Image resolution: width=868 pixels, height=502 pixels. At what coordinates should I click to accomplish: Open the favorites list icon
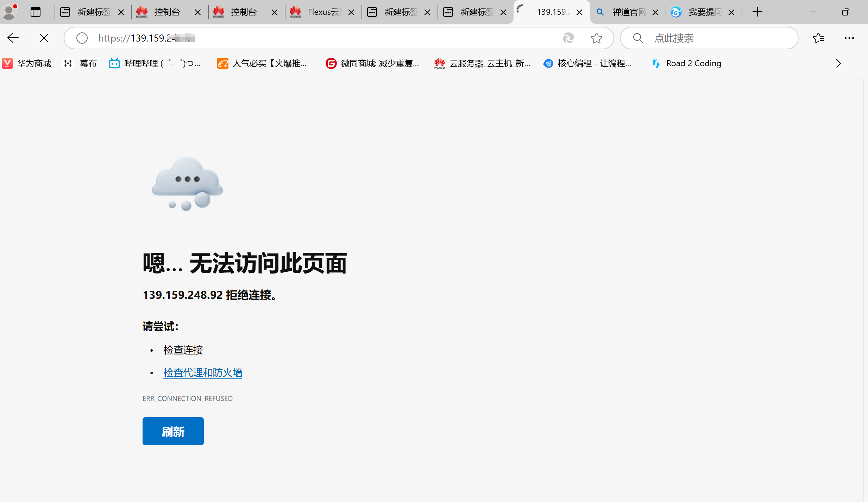[x=818, y=38]
